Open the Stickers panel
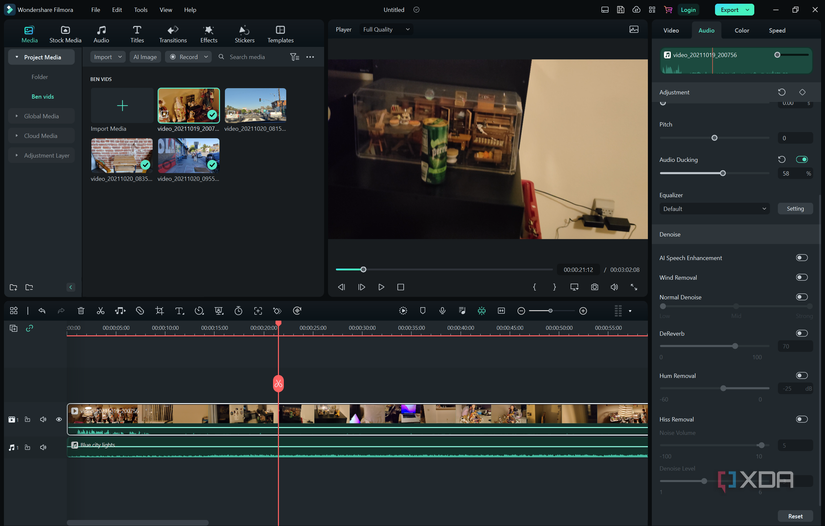The width and height of the screenshot is (825, 526). (x=244, y=34)
